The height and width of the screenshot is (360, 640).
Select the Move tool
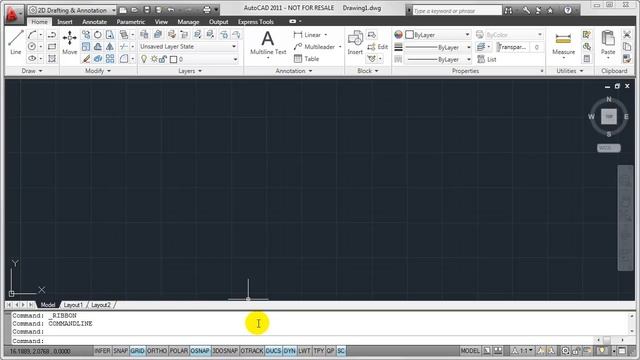coord(69,42)
